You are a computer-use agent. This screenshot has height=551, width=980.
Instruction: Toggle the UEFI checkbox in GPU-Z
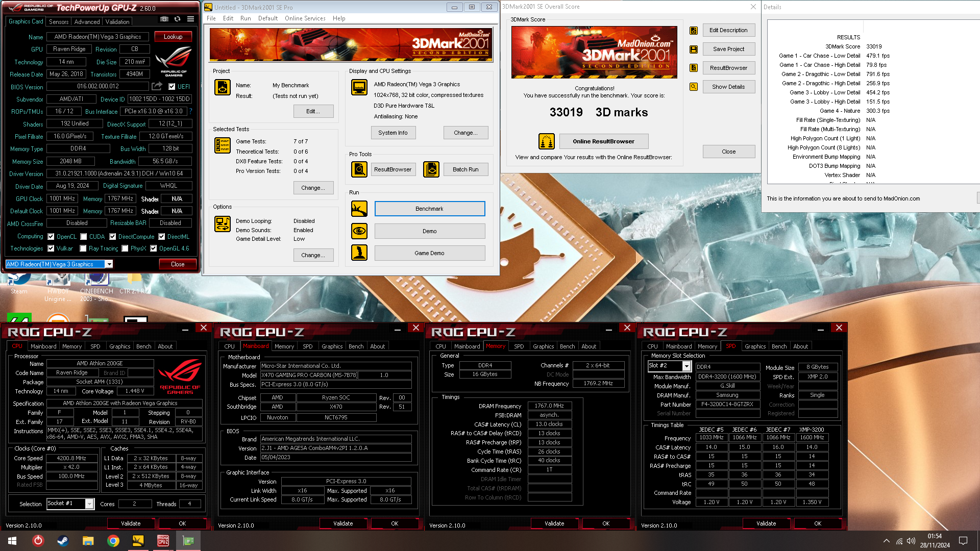(172, 87)
